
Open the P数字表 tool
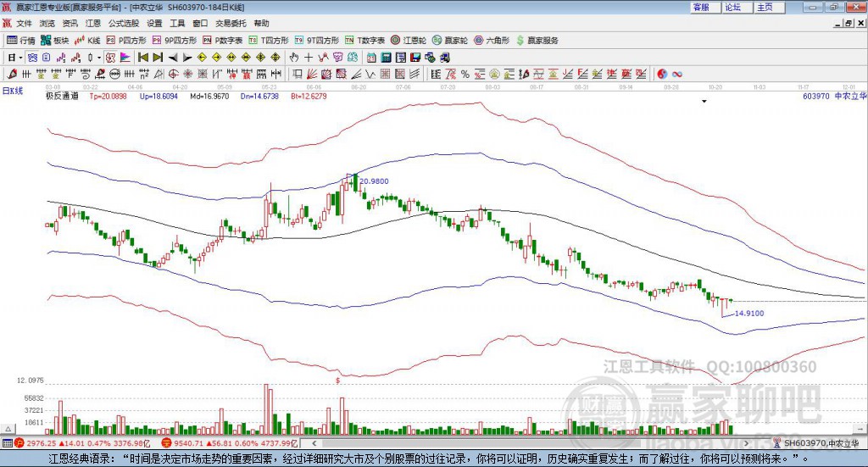pyautogui.click(x=223, y=41)
